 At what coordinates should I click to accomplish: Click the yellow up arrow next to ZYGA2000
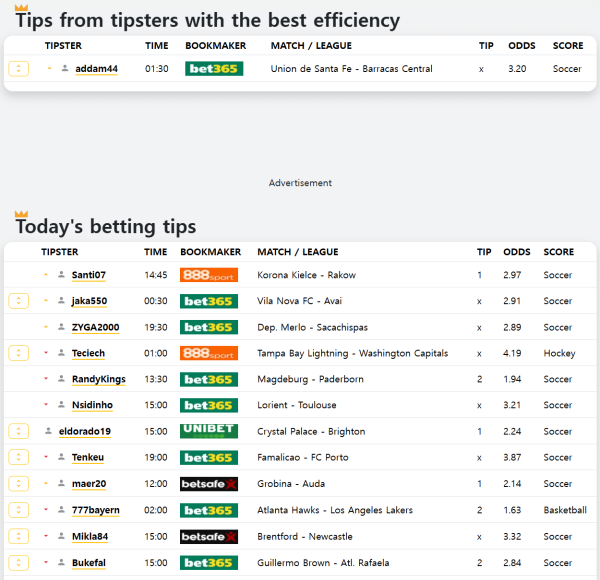click(x=46, y=327)
